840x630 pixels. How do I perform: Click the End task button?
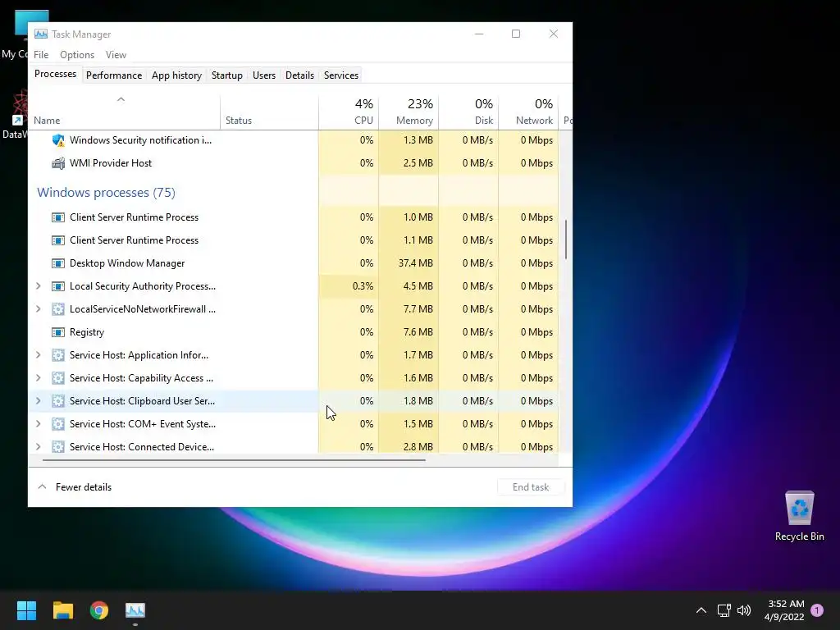pos(531,487)
